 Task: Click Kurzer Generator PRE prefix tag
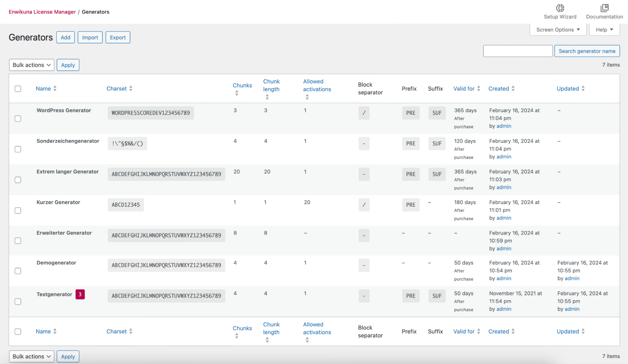(x=411, y=205)
